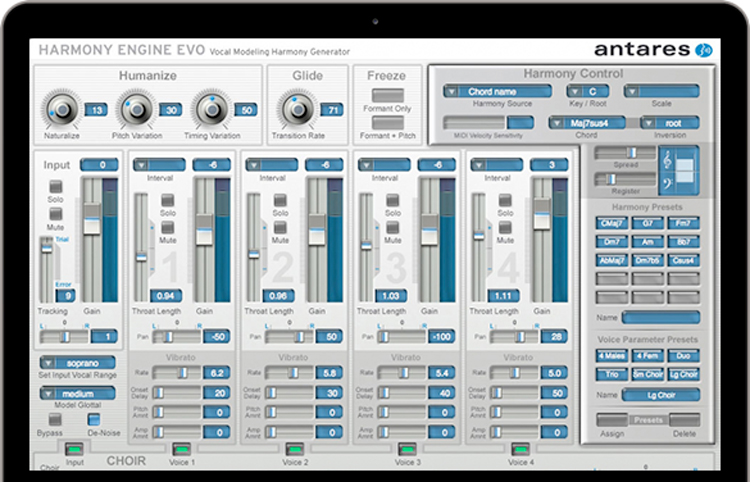This screenshot has height=482, width=750.
Task: Open the Harmony Source dropdown
Action: 498,91
